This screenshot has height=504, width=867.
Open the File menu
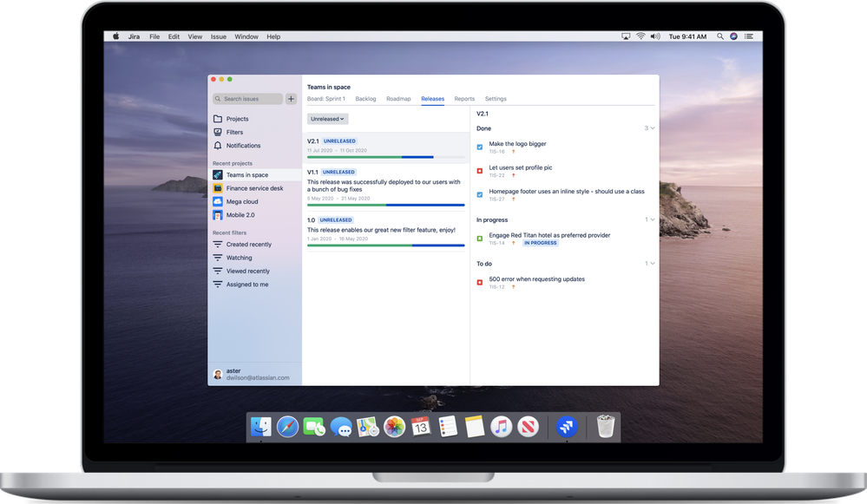click(154, 36)
